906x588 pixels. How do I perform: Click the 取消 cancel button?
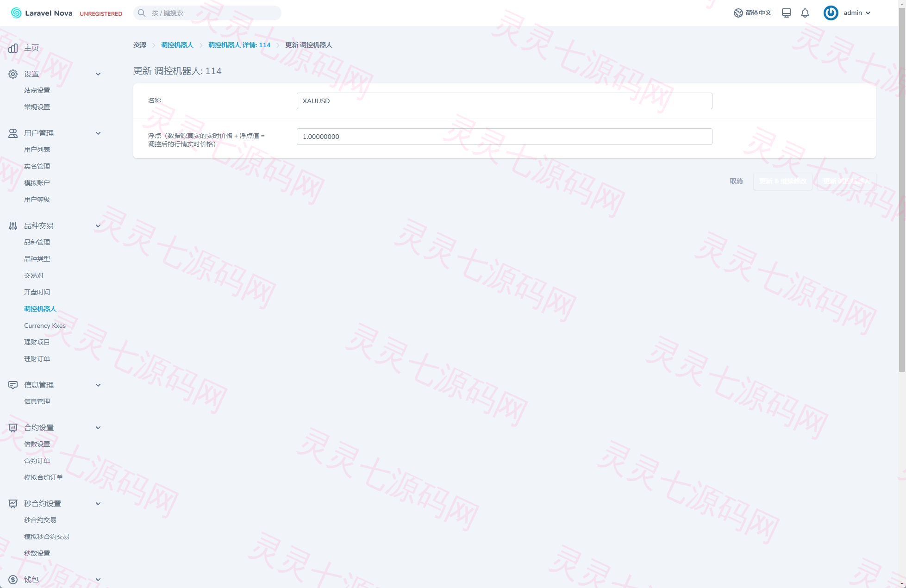tap(736, 181)
